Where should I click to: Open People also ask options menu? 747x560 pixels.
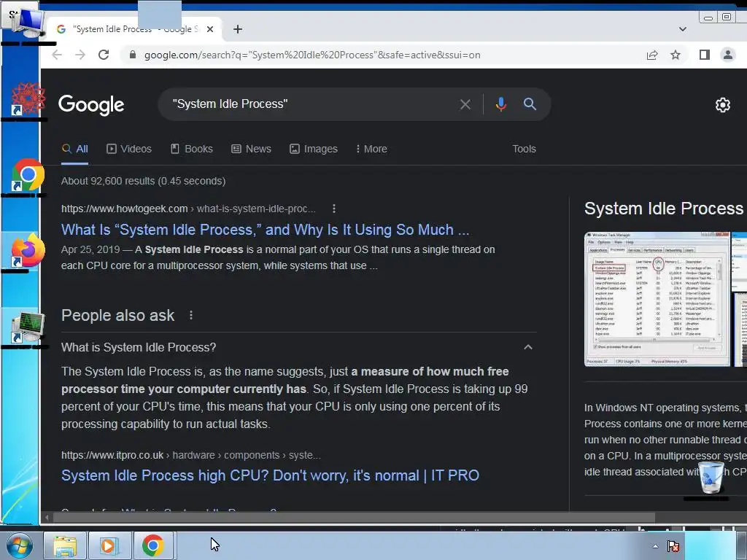pos(191,315)
